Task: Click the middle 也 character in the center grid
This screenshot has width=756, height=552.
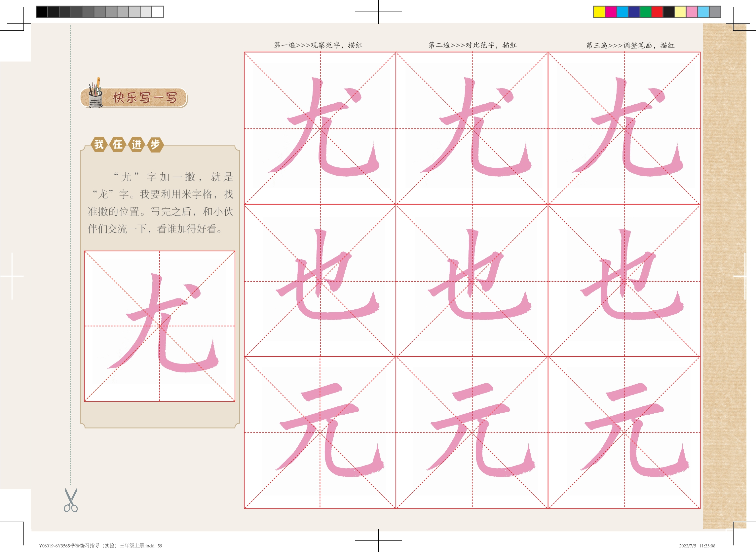Action: 472,281
